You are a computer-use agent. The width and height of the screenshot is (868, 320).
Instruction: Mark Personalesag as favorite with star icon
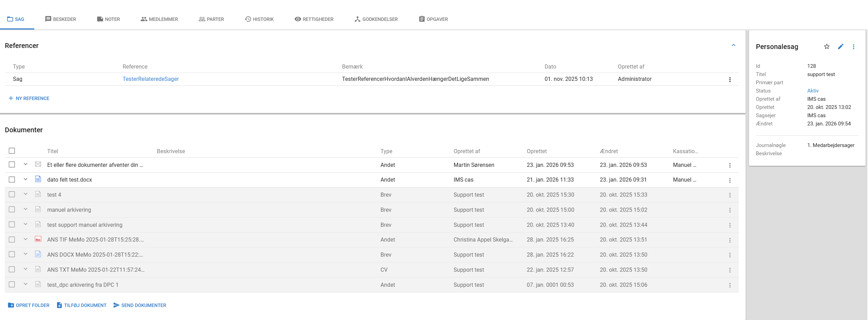[x=827, y=47]
